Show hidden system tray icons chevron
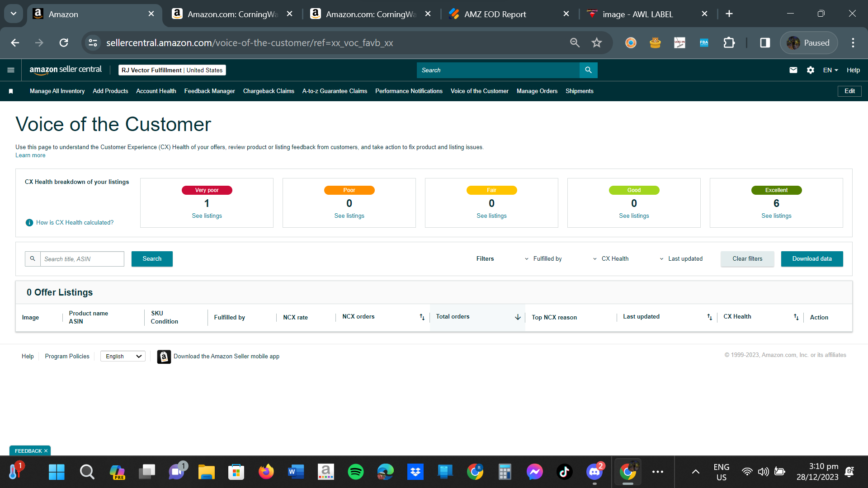The image size is (868, 488). point(696,472)
